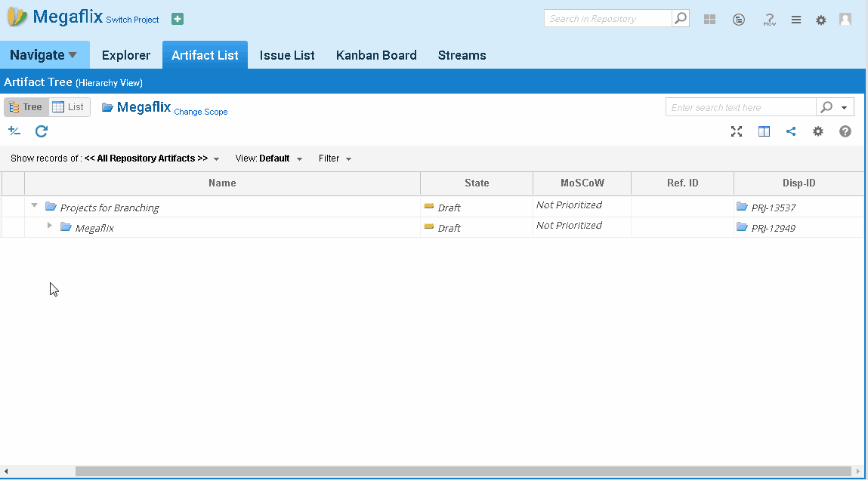Click the repository search magnifier icon
Viewport: 868px width, 480px height.
click(681, 18)
